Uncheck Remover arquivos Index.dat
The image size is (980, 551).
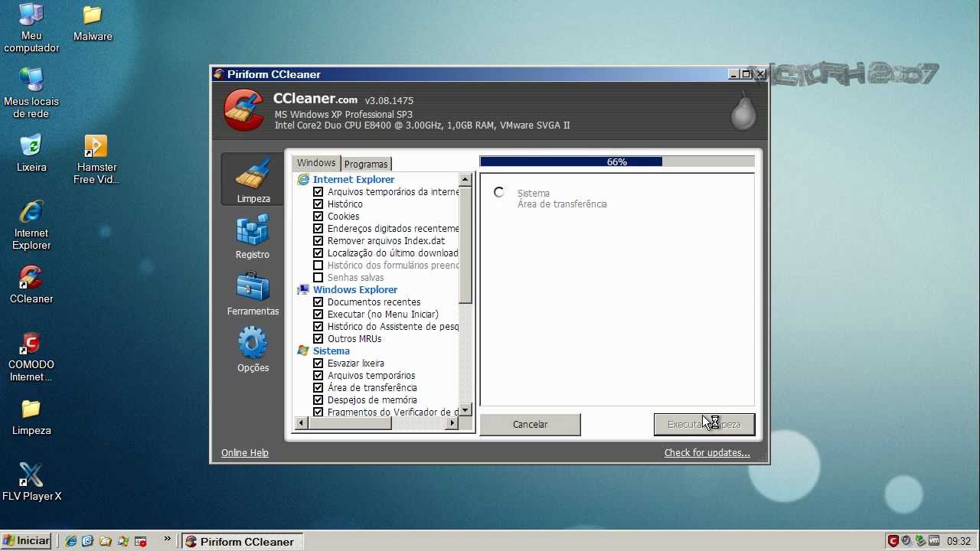pyautogui.click(x=318, y=241)
